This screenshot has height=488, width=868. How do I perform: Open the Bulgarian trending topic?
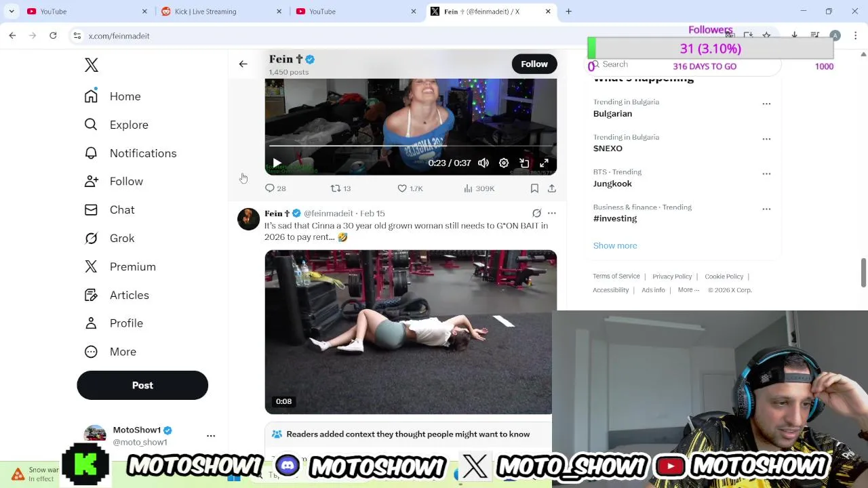point(612,114)
